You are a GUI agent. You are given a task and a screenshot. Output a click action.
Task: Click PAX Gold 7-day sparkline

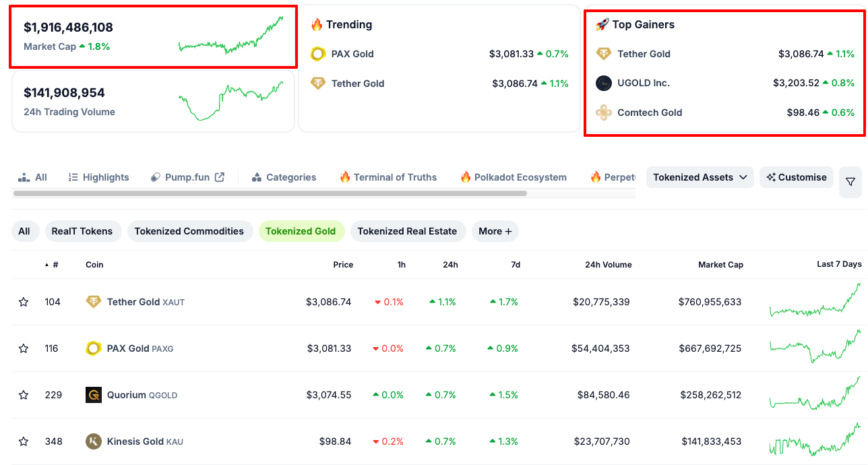click(815, 346)
